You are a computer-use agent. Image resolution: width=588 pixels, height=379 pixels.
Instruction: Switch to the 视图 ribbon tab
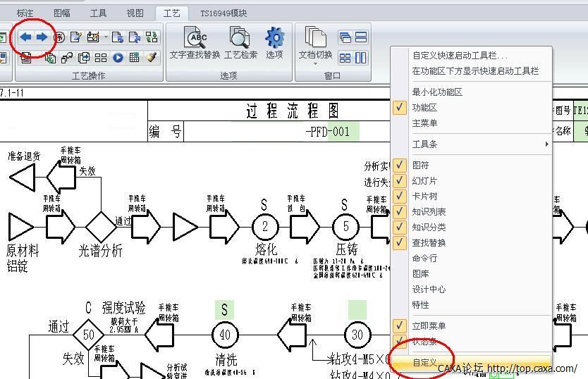(135, 13)
